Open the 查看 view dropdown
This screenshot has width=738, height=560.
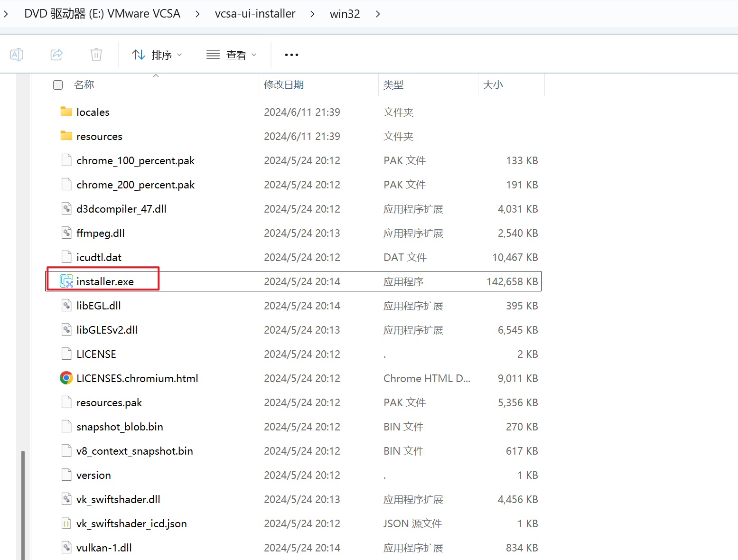(x=232, y=55)
